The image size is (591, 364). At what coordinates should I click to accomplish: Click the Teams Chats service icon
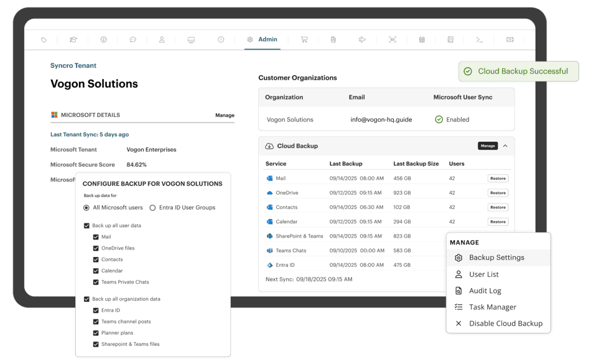(270, 251)
